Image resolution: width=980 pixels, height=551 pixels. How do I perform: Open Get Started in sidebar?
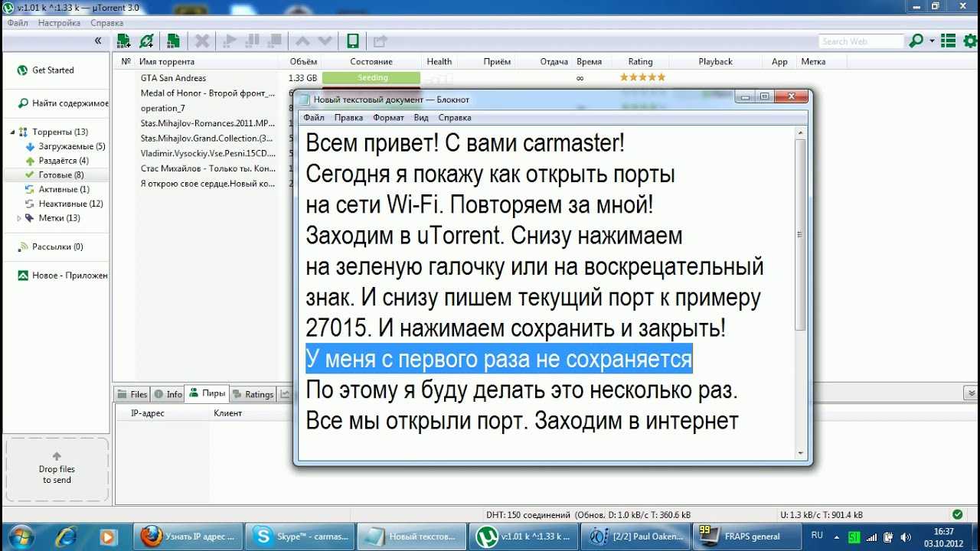(x=53, y=70)
